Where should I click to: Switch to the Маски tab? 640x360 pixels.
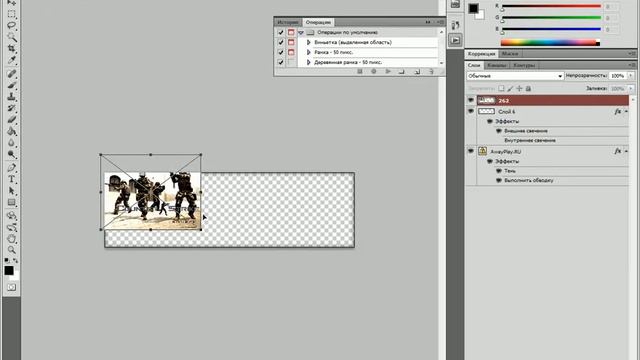510,53
